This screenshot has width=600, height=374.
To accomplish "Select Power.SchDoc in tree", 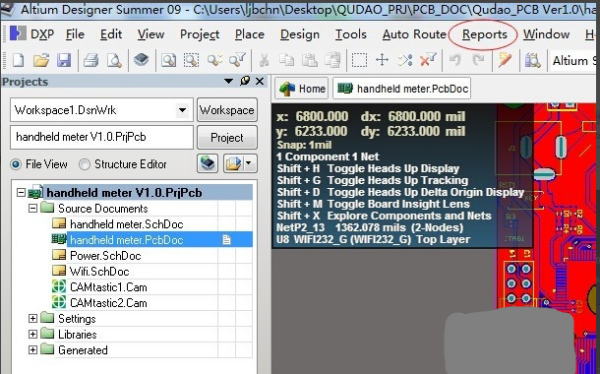I will [105, 255].
